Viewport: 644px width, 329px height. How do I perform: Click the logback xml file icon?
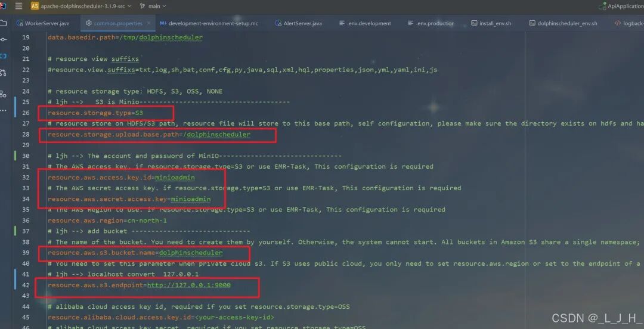[617, 23]
